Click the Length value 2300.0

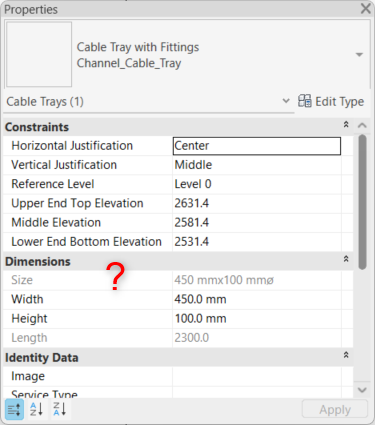192,338
